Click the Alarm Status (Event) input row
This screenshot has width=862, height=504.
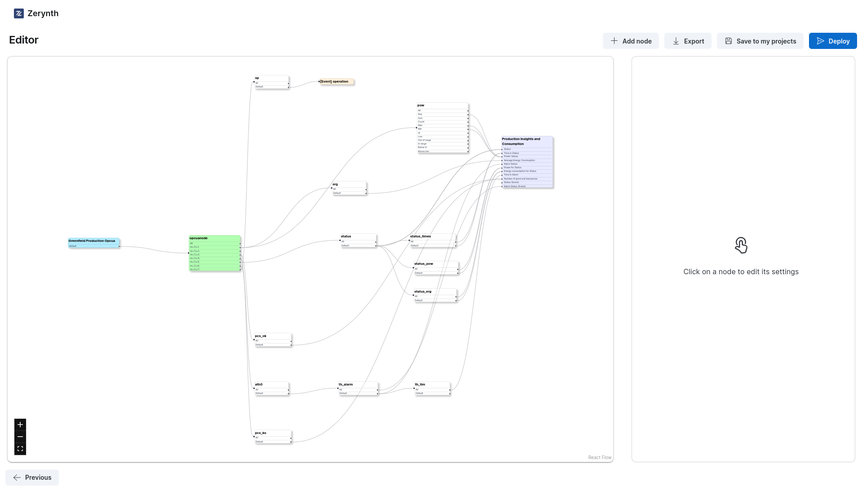[x=527, y=186]
